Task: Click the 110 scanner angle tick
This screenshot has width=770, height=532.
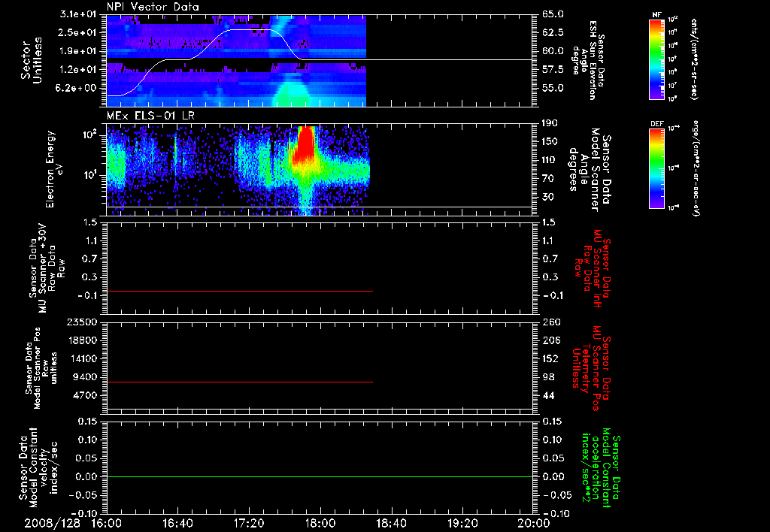Action: [x=550, y=160]
